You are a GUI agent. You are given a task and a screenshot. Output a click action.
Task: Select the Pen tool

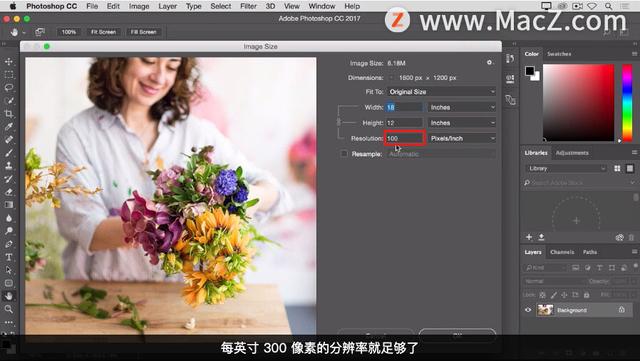(x=9, y=244)
